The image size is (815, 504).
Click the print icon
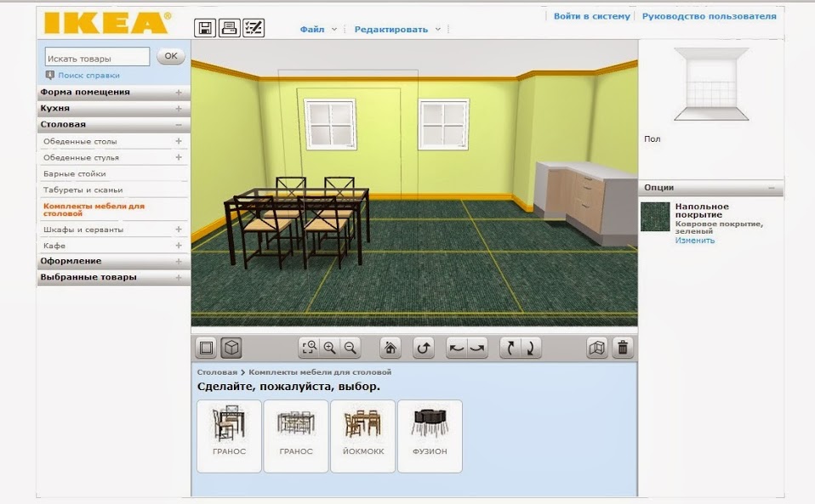pos(229,28)
